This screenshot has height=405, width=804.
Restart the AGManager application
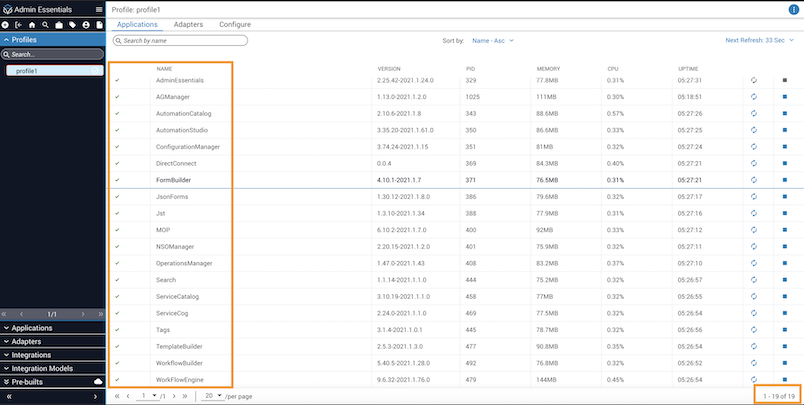coord(754,97)
